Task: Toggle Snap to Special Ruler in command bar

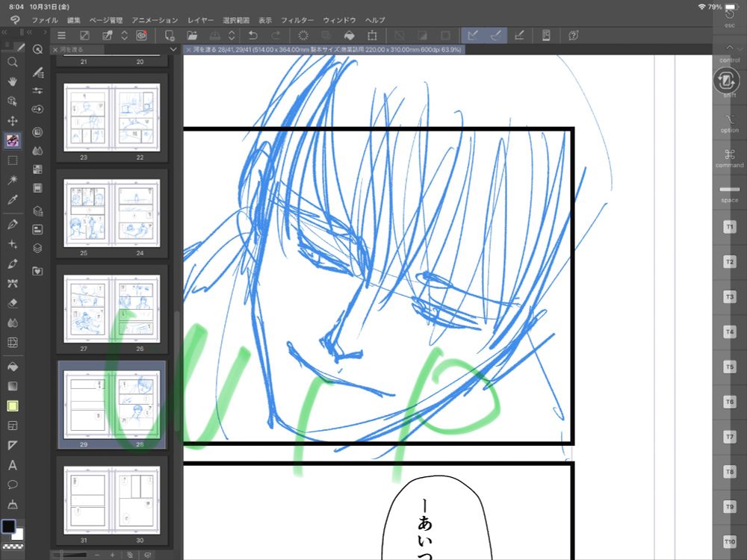Action: (x=496, y=35)
